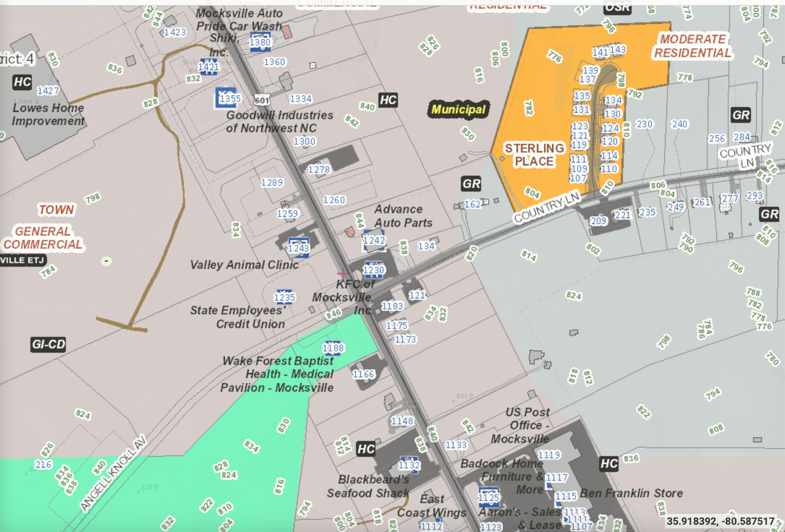Select address number 1148

click(402, 421)
